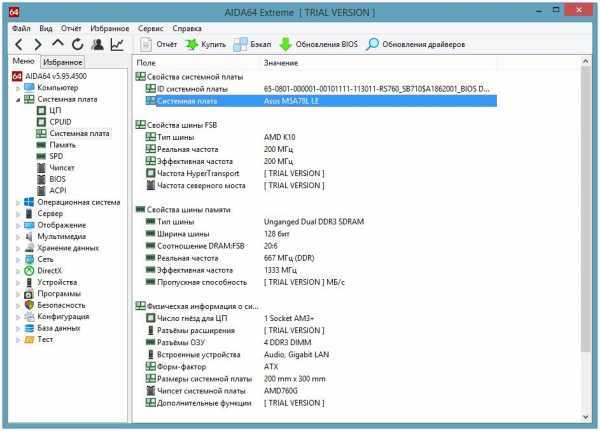Open Обновления драйверов from toolbar
The height and width of the screenshot is (431, 600).
[x=416, y=44]
